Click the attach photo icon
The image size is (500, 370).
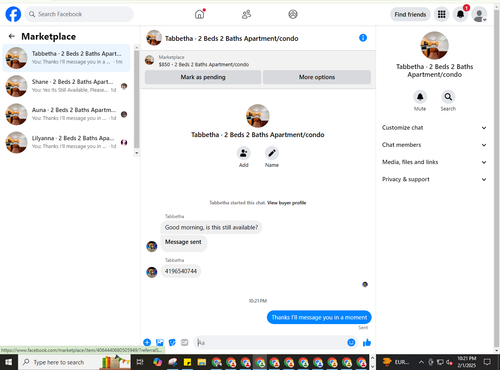pos(160,342)
